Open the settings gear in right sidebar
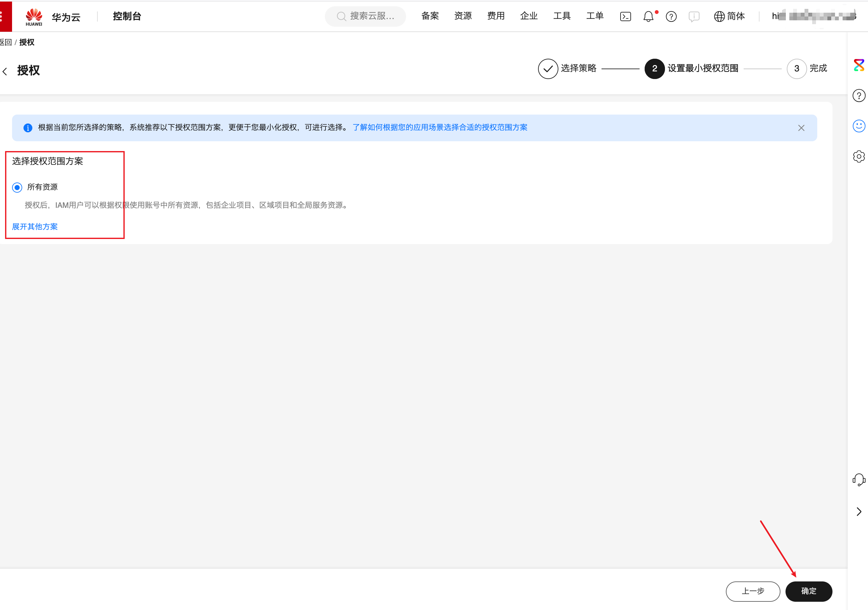The width and height of the screenshot is (868, 610). [x=858, y=156]
